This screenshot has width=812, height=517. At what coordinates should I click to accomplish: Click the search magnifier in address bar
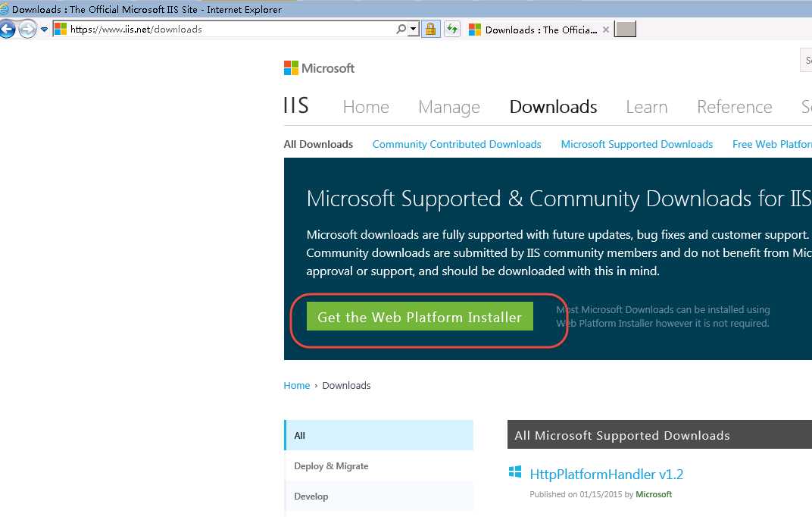click(401, 29)
